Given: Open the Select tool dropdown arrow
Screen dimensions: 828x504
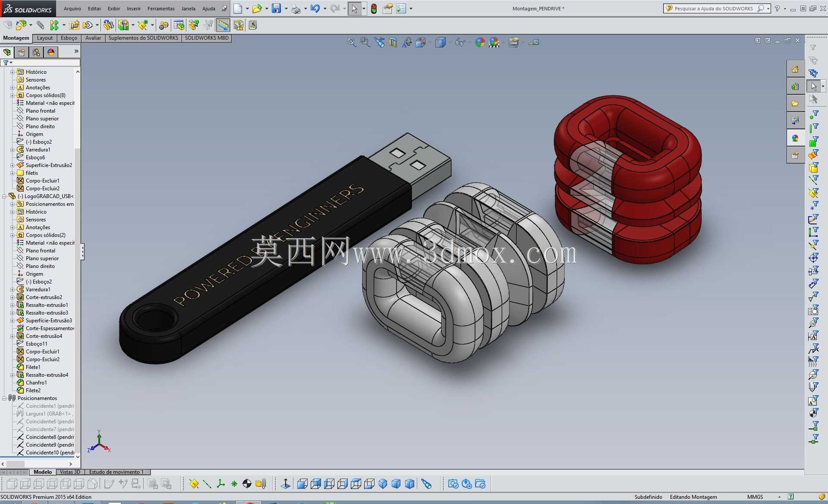Looking at the screenshot, I should click(x=364, y=9).
